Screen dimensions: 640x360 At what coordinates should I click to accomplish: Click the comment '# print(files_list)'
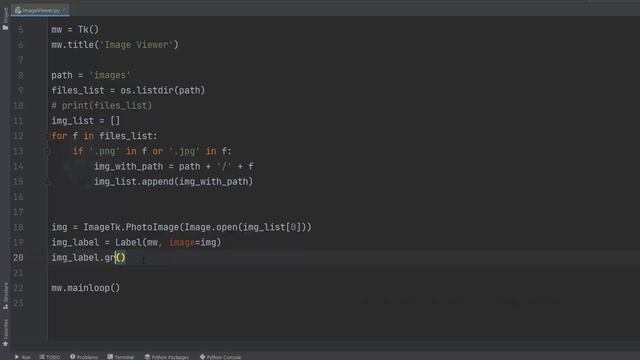click(102, 105)
